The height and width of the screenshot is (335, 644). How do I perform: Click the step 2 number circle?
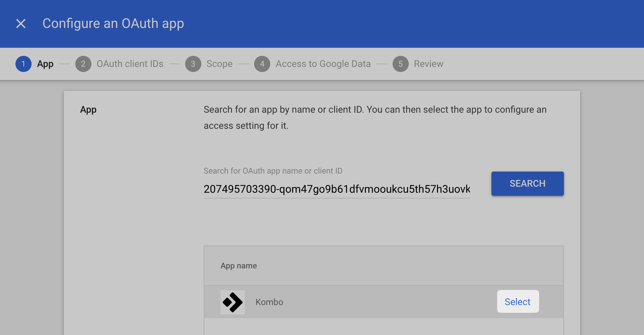[83, 64]
